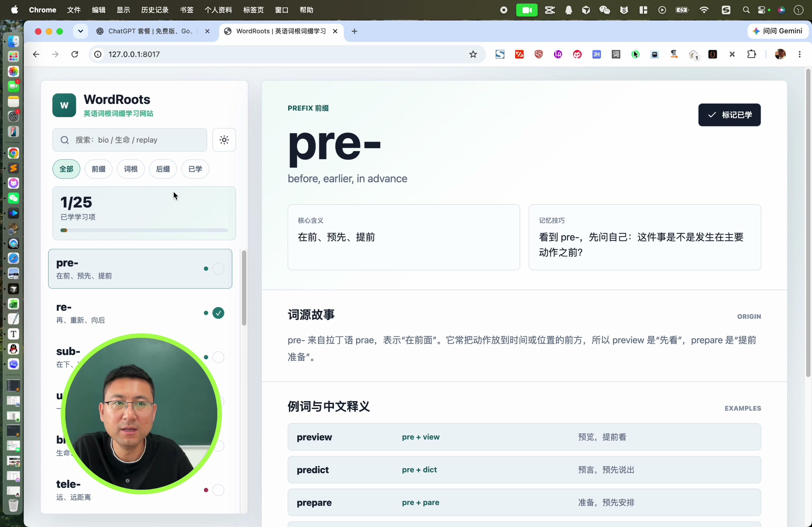
Task: Open WeChat from the menu bar
Action: point(604,10)
